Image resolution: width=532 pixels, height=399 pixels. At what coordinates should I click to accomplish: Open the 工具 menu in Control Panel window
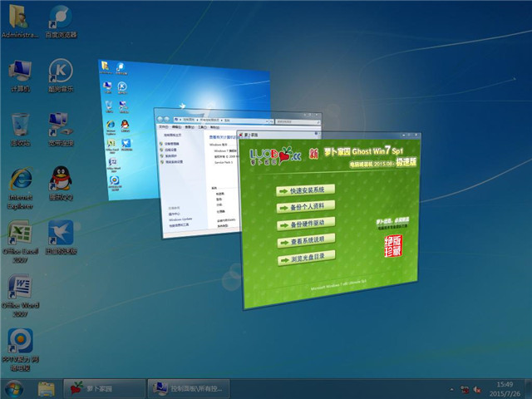[202, 127]
